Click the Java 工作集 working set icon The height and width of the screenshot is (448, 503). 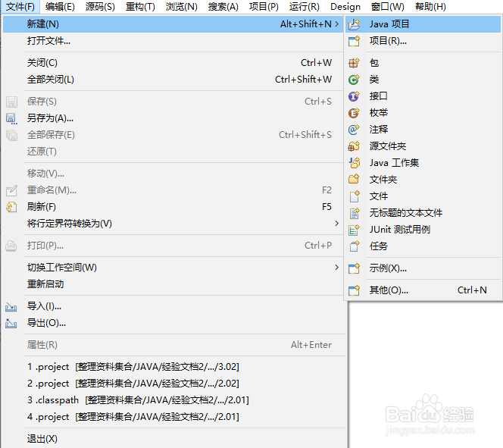point(355,163)
